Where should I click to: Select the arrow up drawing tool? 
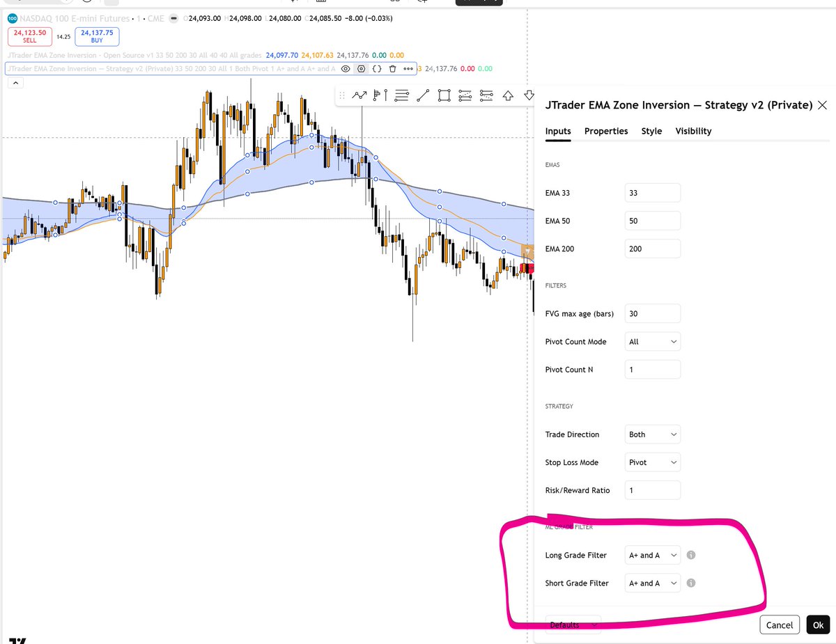pos(508,95)
